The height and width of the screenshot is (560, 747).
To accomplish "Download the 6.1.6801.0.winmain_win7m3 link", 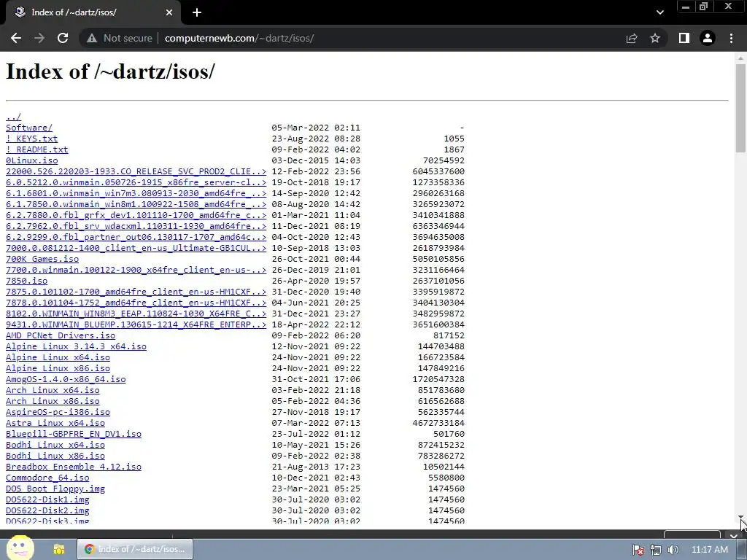I will click(136, 193).
